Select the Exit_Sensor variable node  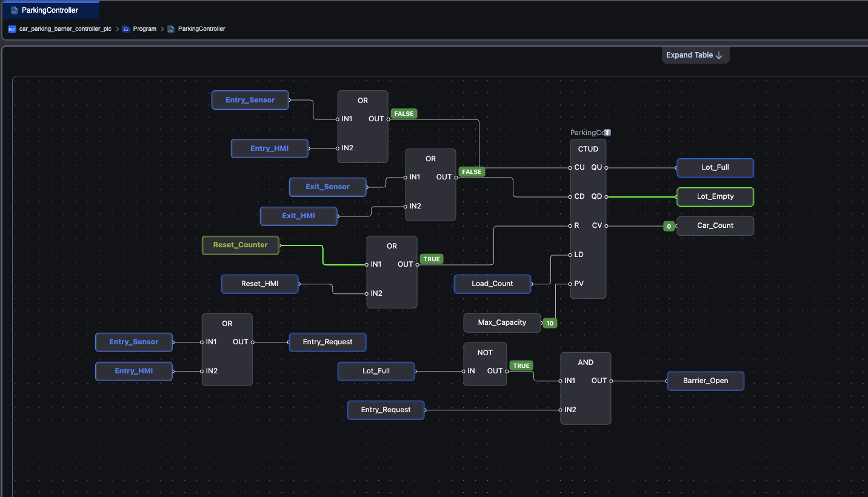click(x=328, y=187)
